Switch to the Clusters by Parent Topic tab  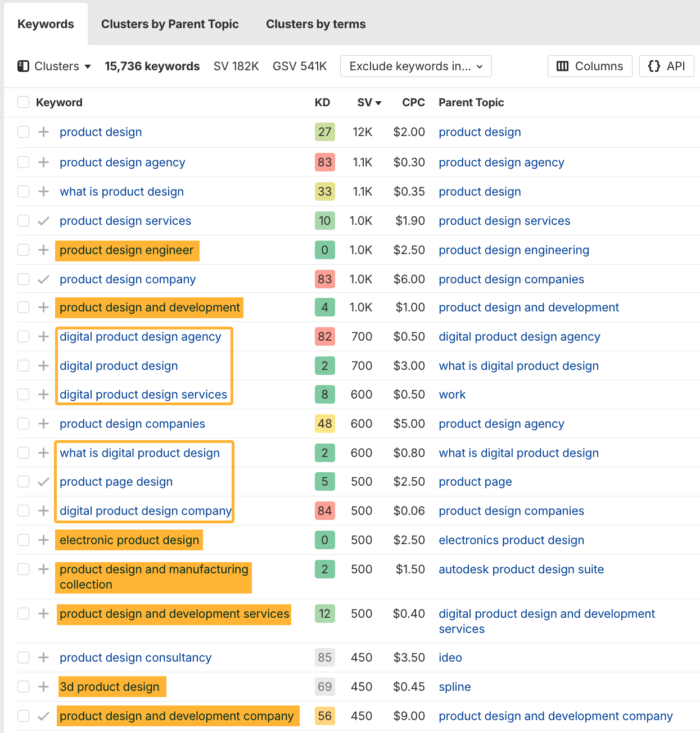click(169, 24)
